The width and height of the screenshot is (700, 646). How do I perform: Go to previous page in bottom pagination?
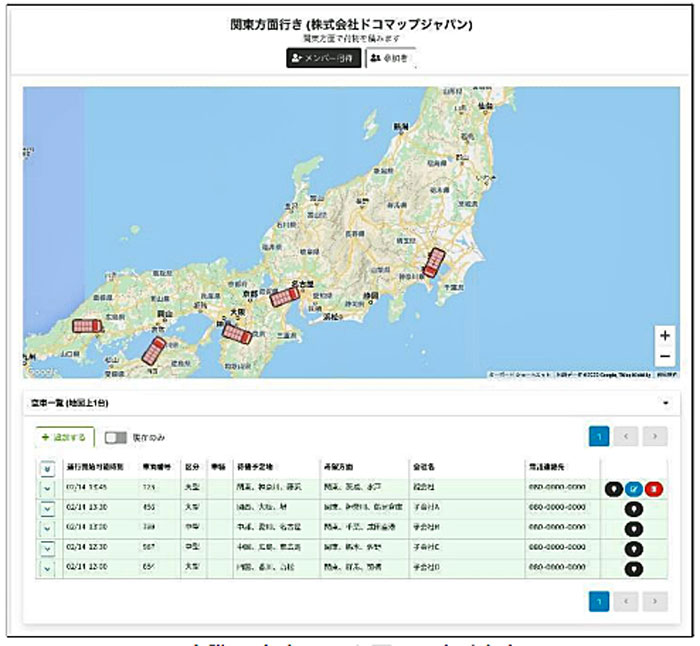pyautogui.click(x=625, y=601)
